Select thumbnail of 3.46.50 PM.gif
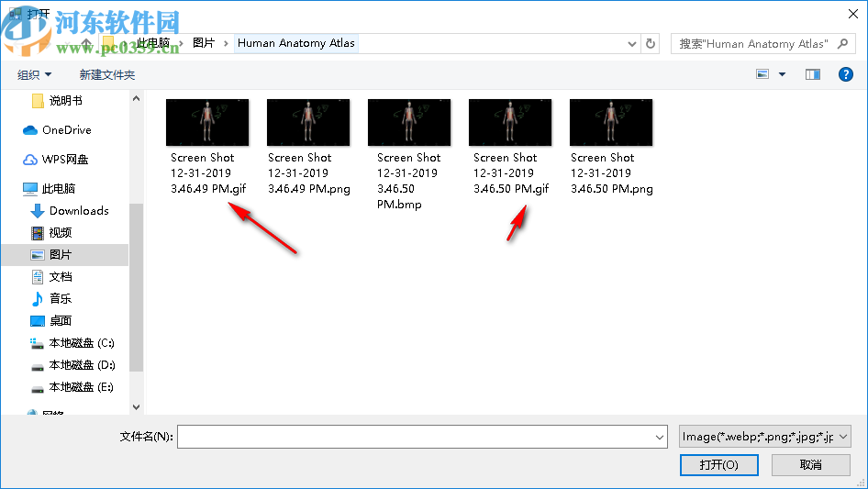 (510, 122)
